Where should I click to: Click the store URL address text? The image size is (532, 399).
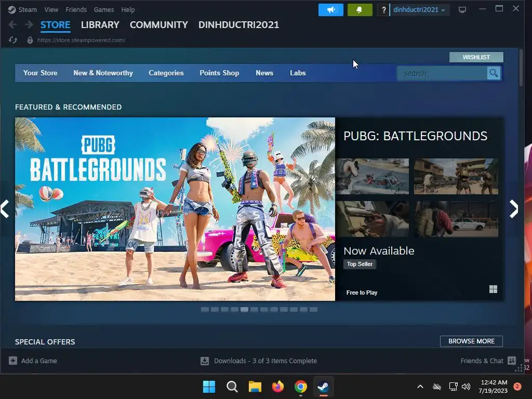81,40
